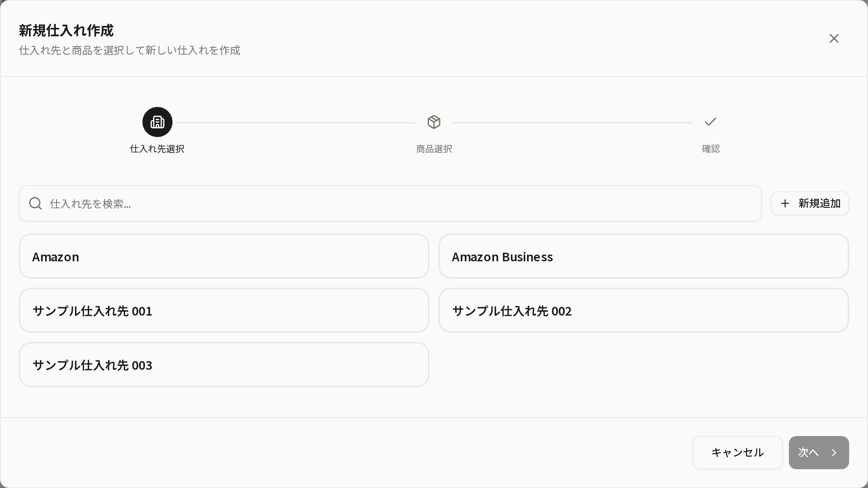The image size is (868, 488).
Task: Click the 仕入れ先選択 step label
Action: 157,149
